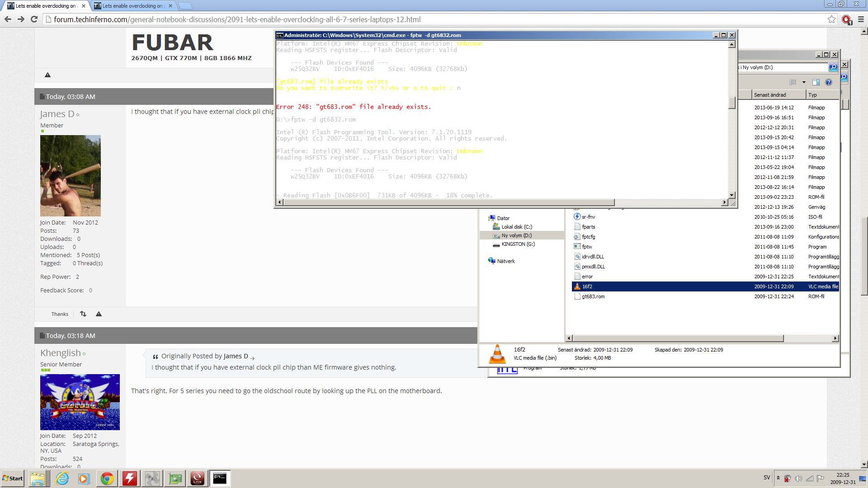View Khenglish's Sonic avatar image
The width and height of the screenshot is (868, 488).
pyautogui.click(x=80, y=402)
